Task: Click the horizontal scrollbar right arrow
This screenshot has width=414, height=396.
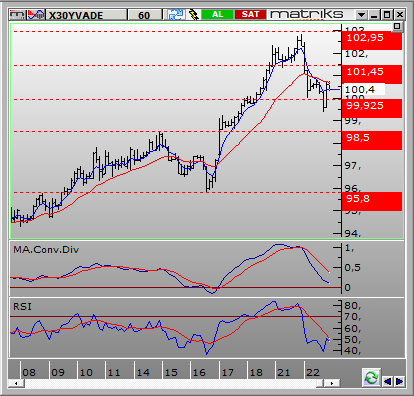Action: point(332,383)
